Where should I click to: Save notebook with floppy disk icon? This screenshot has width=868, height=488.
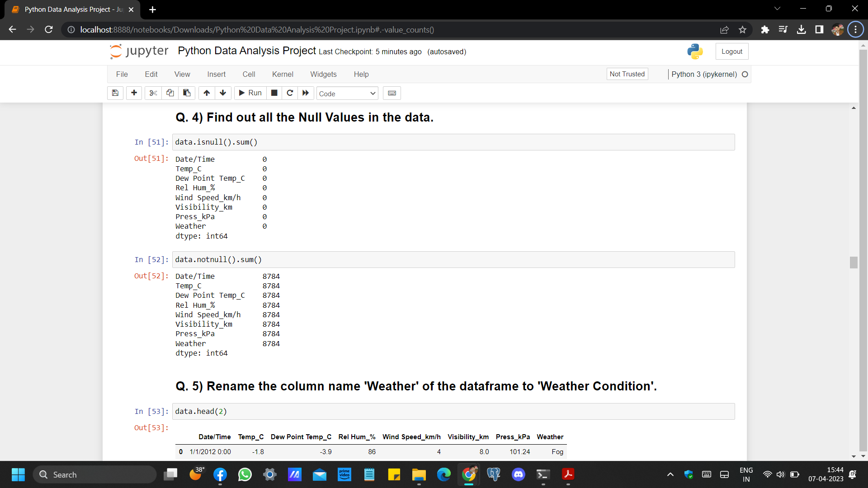point(115,93)
